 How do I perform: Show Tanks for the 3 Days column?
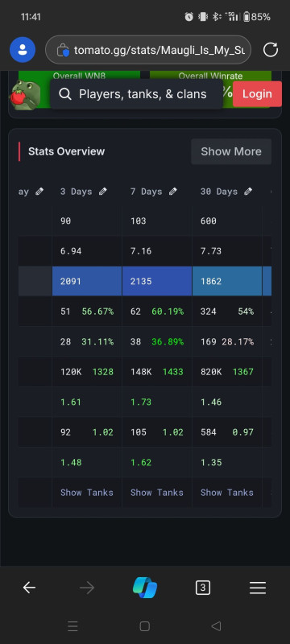click(x=87, y=493)
